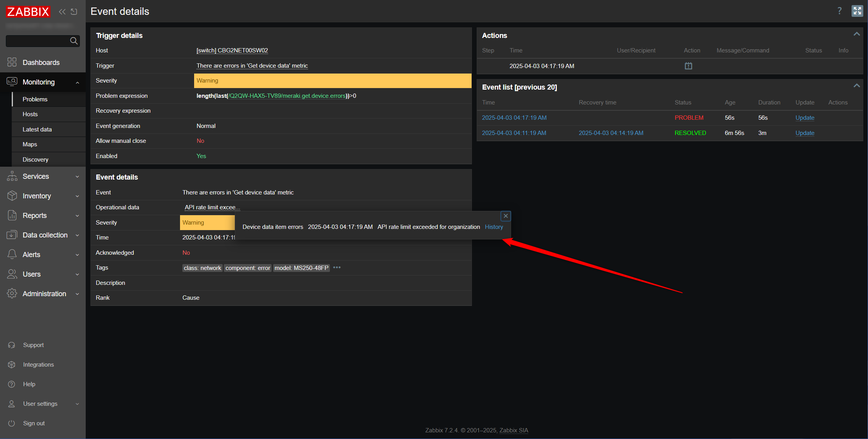
Task: Toggle kiosk fullscreen mode icon
Action: [857, 11]
